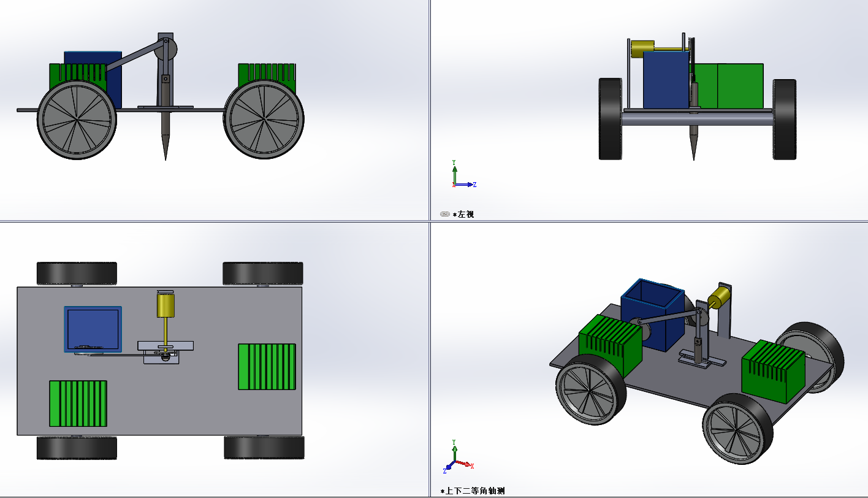This screenshot has height=498, width=868.
Task: Select the diagonal crank arm in side view
Action: [135, 55]
